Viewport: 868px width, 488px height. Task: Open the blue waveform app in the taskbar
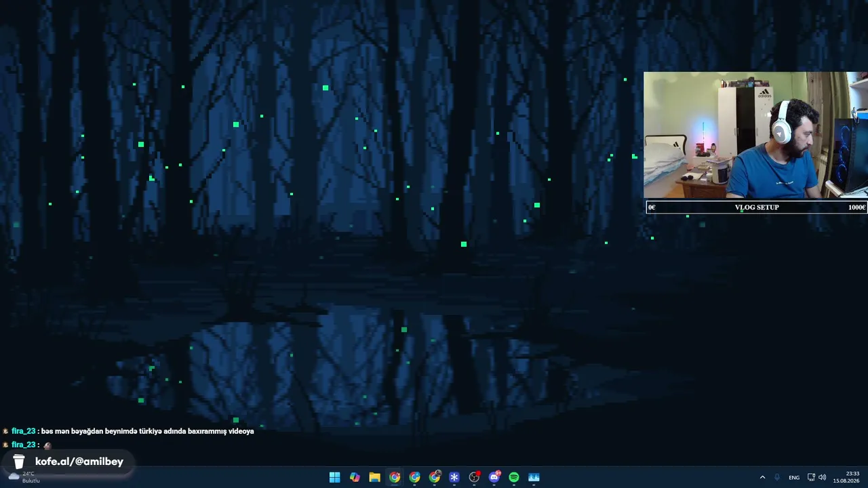534,477
